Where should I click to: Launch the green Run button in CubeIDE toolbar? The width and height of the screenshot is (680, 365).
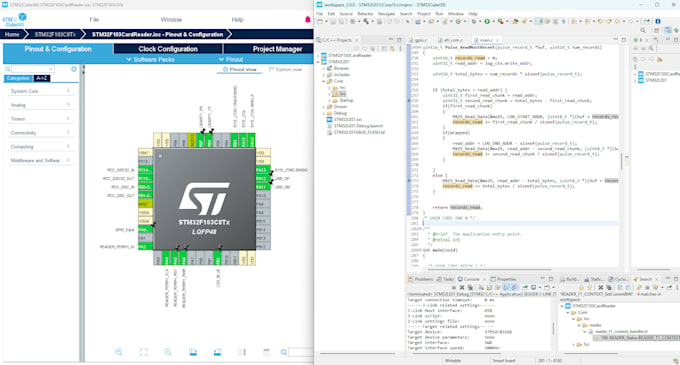click(487, 21)
